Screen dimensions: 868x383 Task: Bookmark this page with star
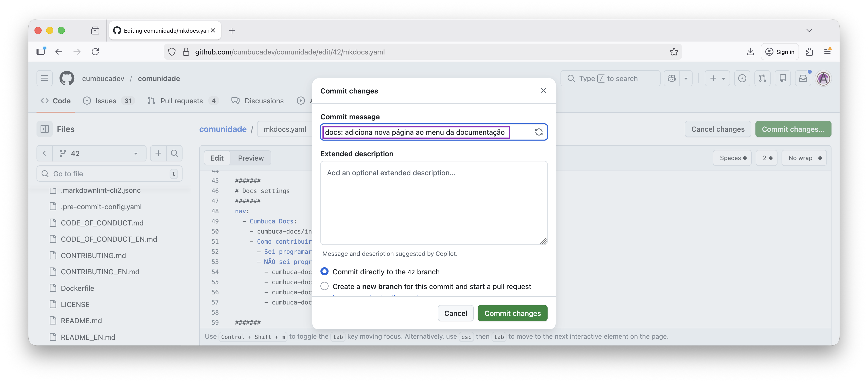click(674, 51)
